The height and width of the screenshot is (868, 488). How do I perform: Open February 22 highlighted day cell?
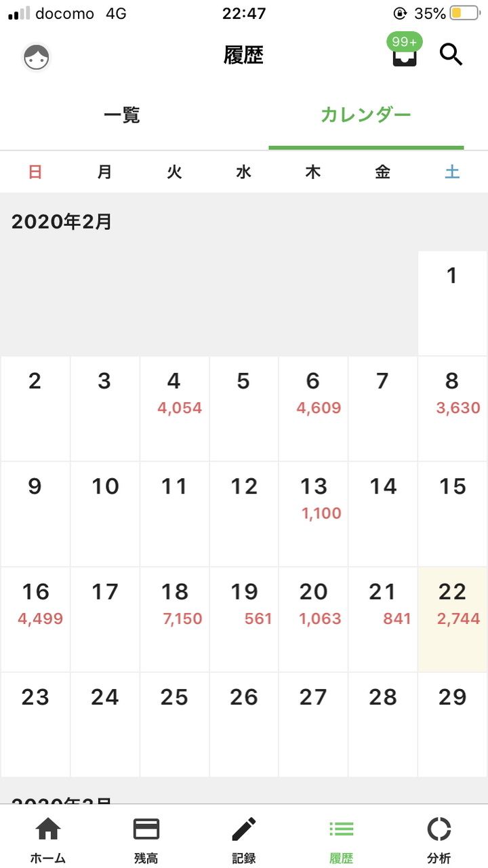coord(452,618)
